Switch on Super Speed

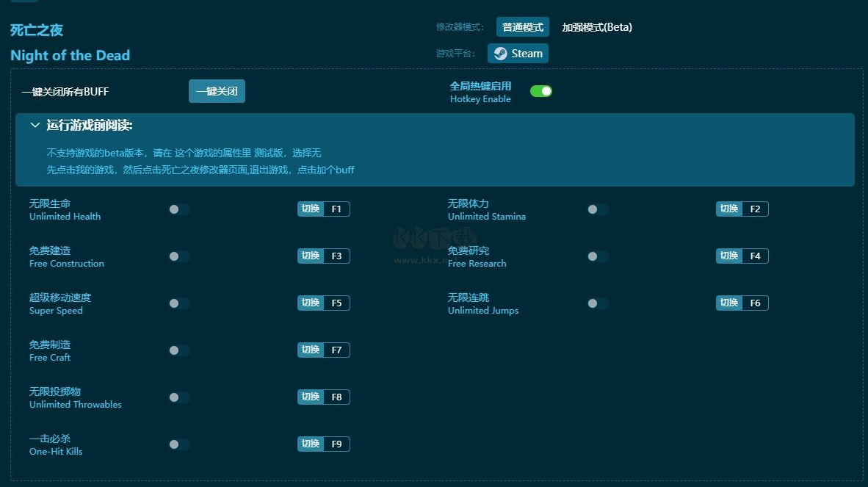[x=178, y=303]
